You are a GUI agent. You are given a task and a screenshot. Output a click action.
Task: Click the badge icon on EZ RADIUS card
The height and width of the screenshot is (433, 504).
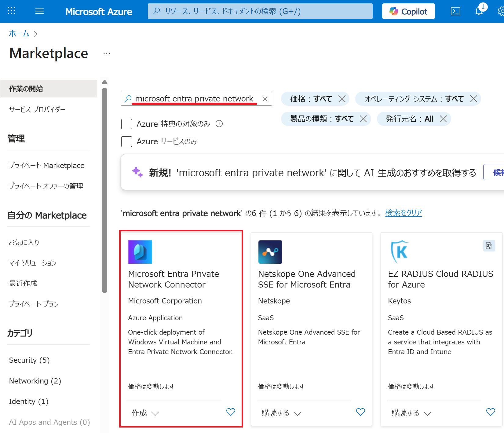(x=489, y=246)
